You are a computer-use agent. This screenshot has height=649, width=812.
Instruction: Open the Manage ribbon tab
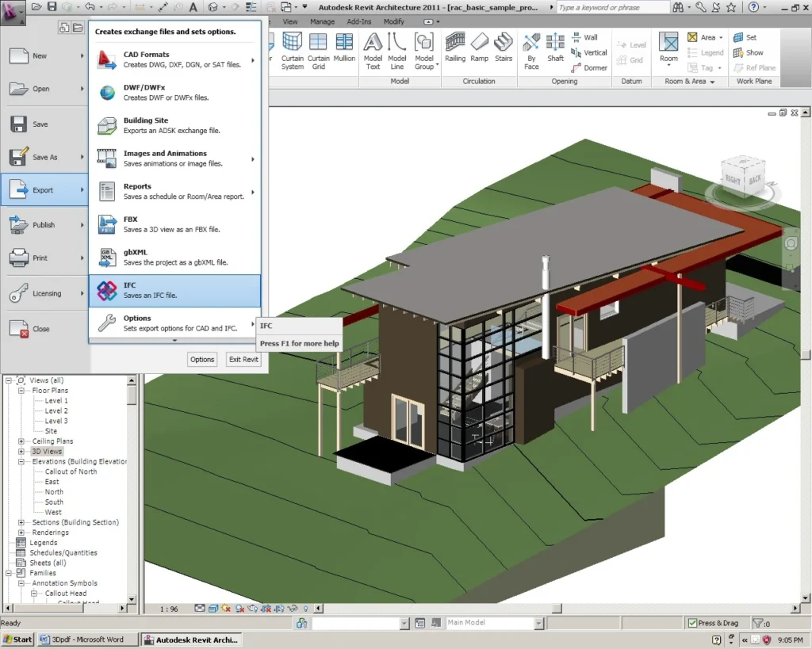(322, 21)
